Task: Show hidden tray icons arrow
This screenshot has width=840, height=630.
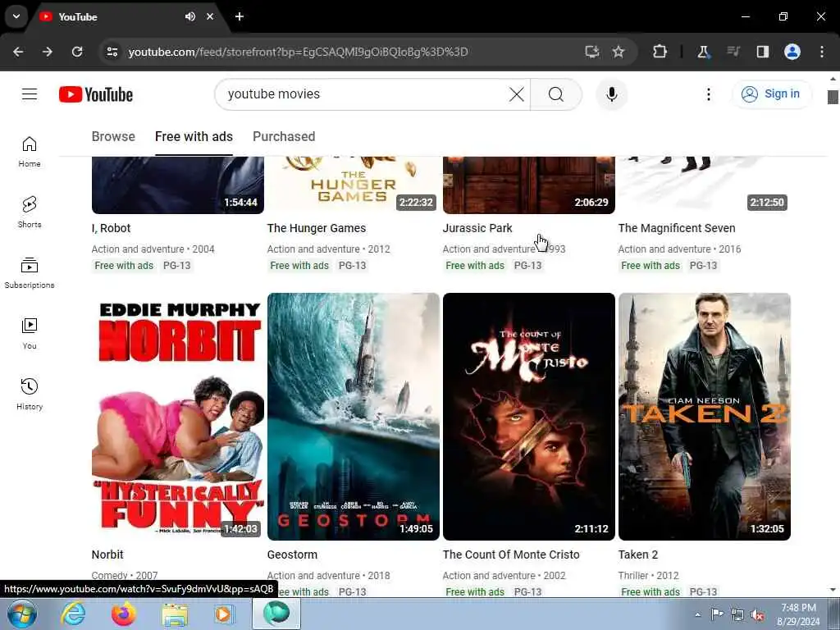Action: pyautogui.click(x=697, y=614)
